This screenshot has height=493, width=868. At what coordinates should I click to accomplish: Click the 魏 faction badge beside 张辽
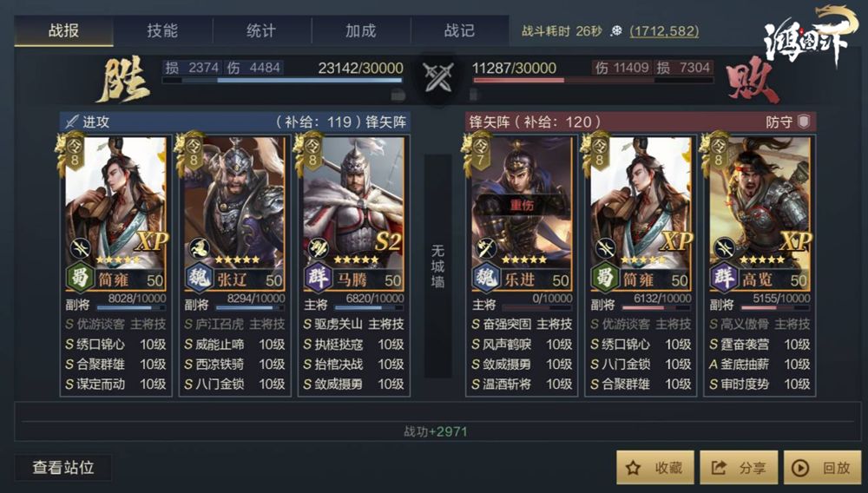click(x=199, y=278)
